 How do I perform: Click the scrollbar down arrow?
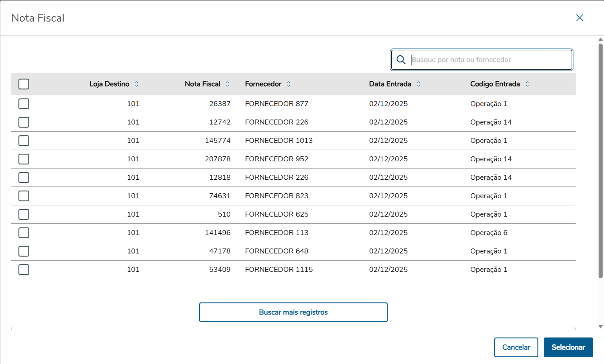600,326
